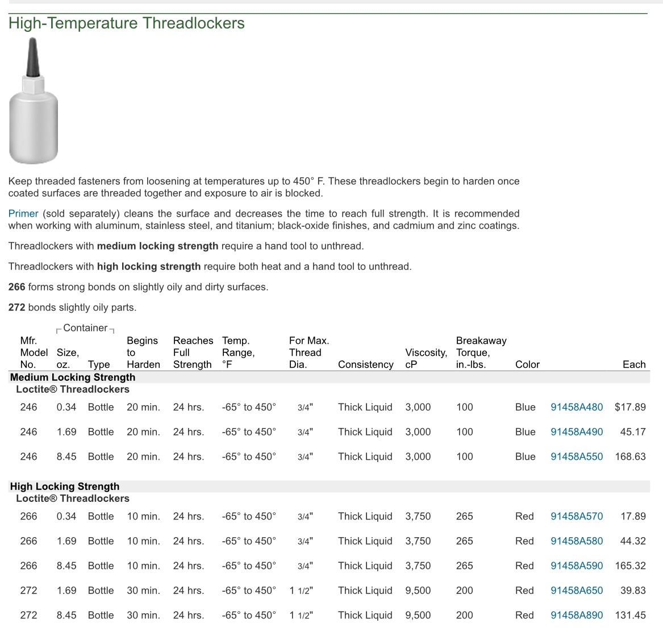Click the Loctite Threadlockers subheading under High Locking Strength
Screen dimensions: 663x644
click(x=73, y=498)
